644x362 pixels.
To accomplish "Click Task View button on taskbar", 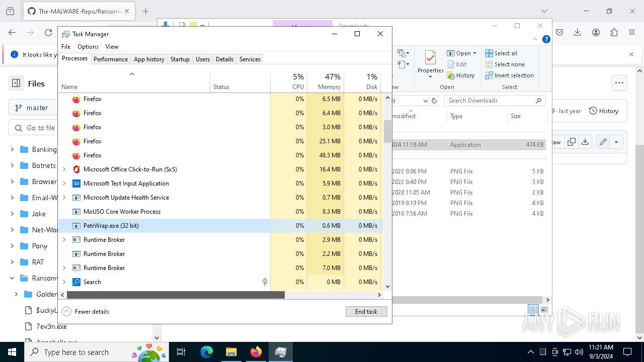I will [x=181, y=352].
